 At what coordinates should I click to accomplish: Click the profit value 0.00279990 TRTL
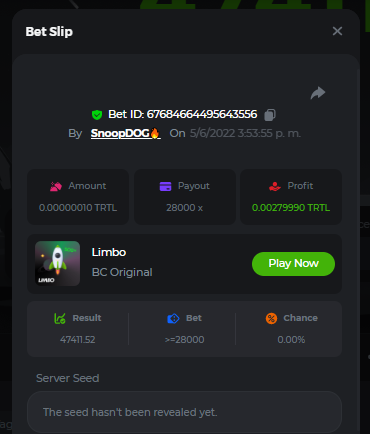tap(291, 208)
